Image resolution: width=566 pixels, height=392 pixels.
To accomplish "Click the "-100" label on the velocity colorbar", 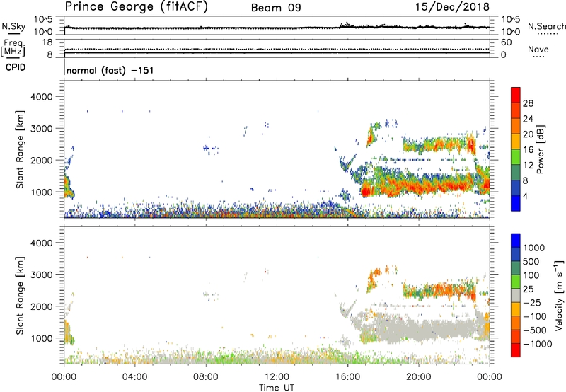I will click(x=535, y=316).
